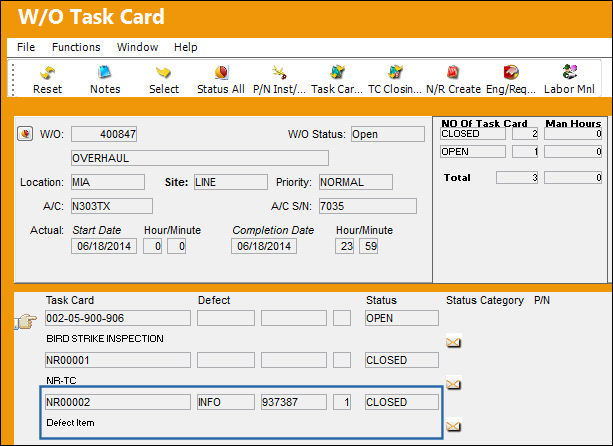Click the defect number field 937387

(294, 402)
